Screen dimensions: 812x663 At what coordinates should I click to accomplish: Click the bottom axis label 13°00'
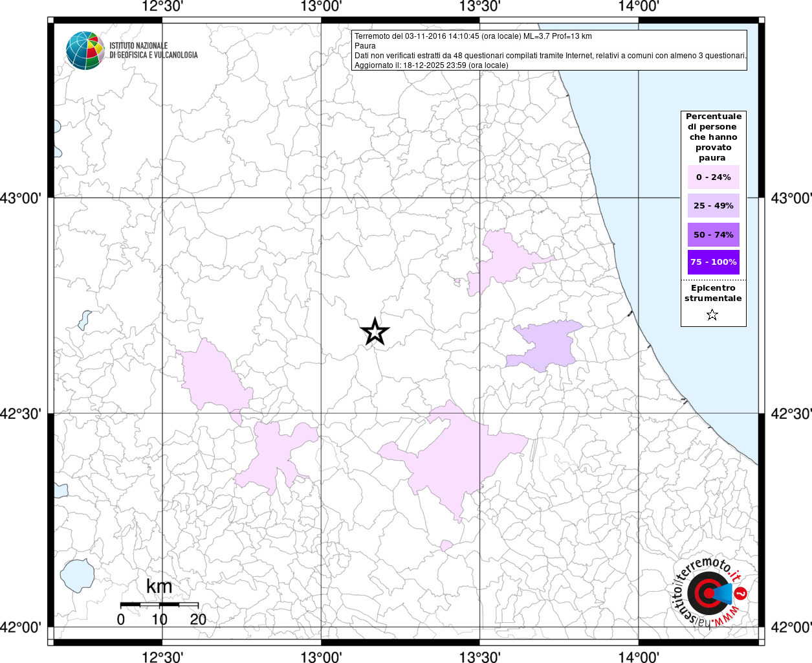(320, 657)
